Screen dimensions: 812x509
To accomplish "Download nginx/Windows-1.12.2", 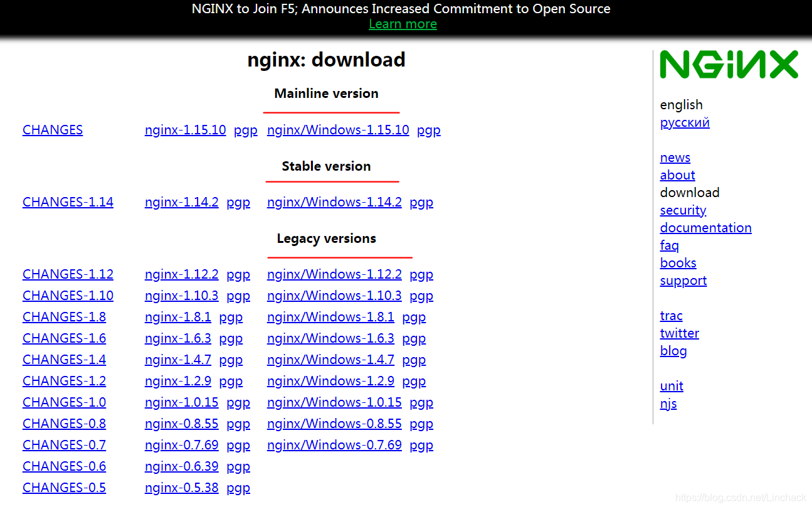I will click(x=334, y=274).
